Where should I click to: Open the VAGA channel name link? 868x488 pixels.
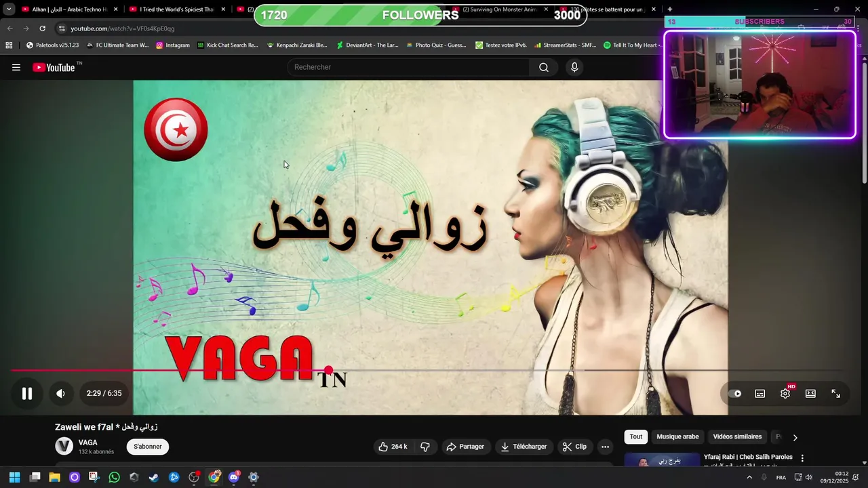(88, 443)
